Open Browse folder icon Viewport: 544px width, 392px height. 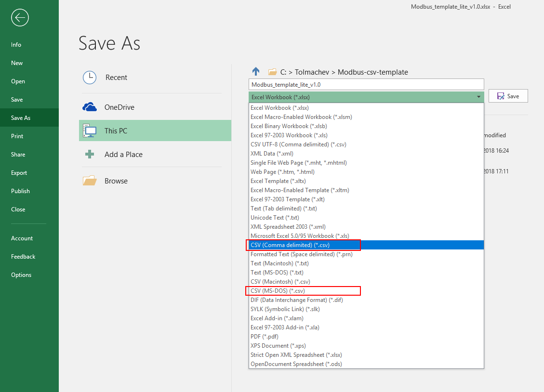pos(90,180)
